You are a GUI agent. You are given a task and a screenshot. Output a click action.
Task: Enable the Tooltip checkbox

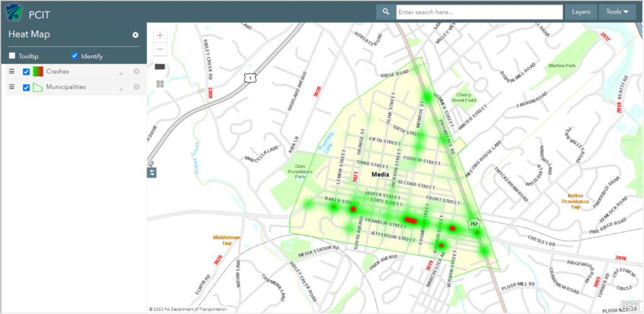(x=13, y=56)
